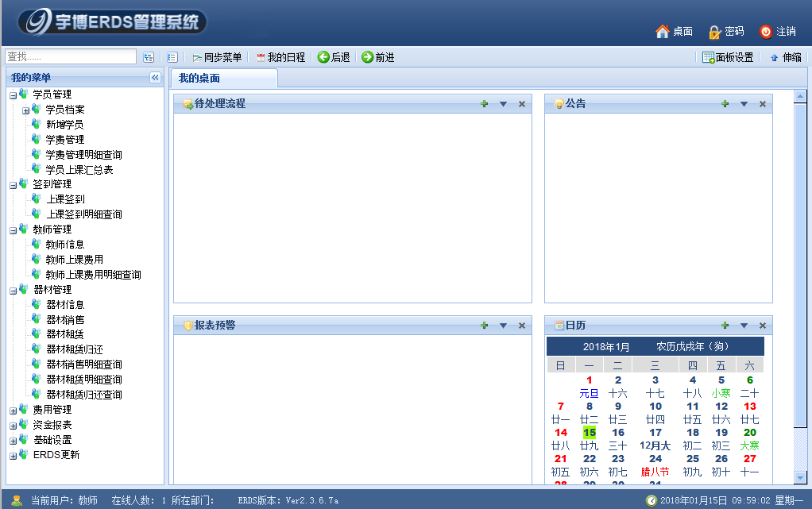Open 器材信息 menu item
Viewport: 812px width, 509px height.
coord(65,305)
